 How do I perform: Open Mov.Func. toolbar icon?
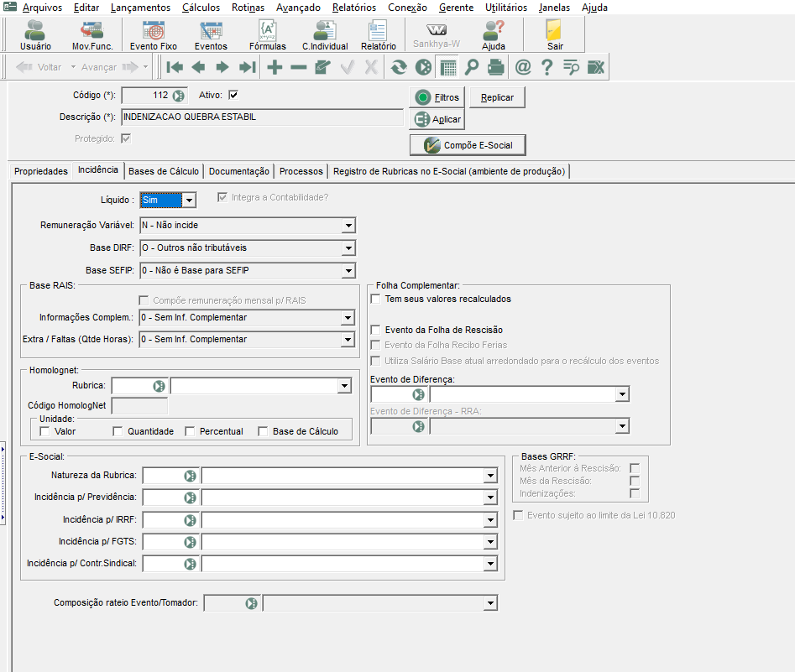(92, 35)
